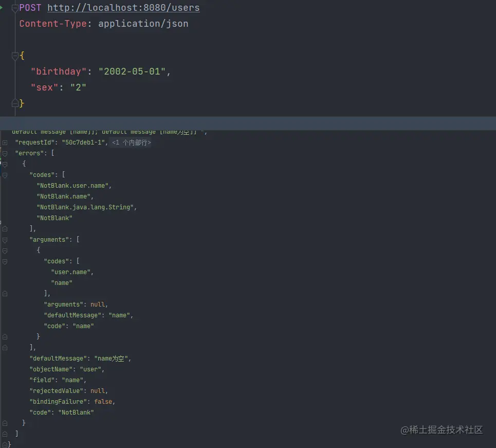The height and width of the screenshot is (448, 496).
Task: Click the "NotBlank.name" code entry
Action: click(x=64, y=196)
